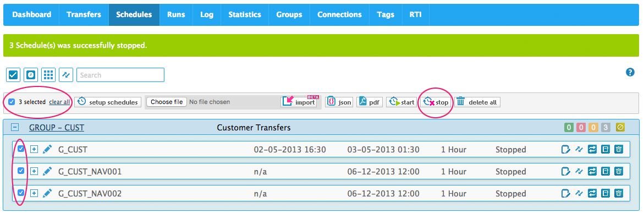Open the notes icon for G_CUST

pos(565,149)
